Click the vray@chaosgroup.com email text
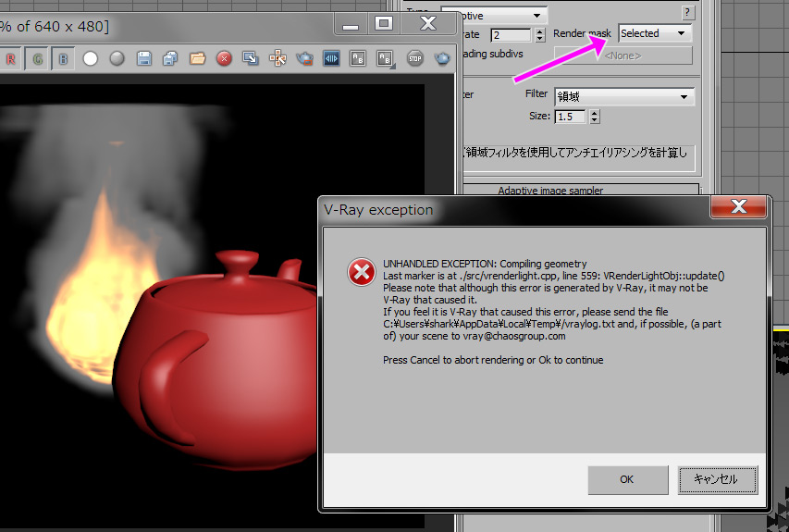 pos(513,336)
